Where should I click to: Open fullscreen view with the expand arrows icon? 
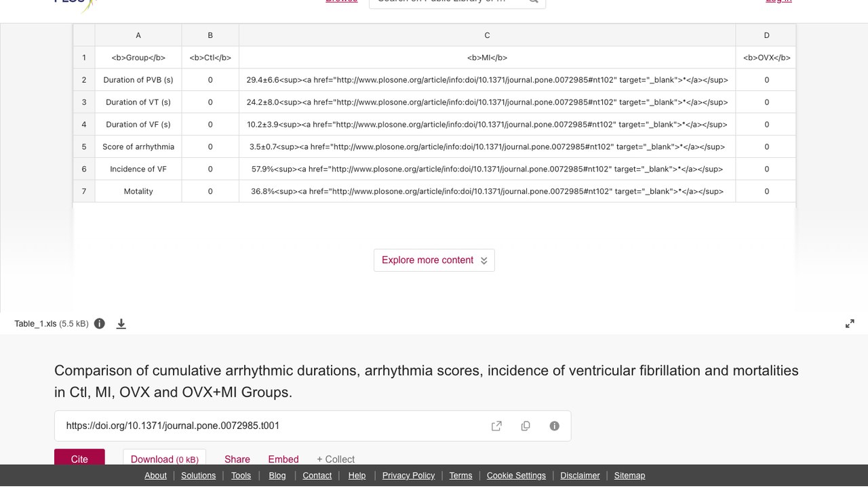(850, 324)
